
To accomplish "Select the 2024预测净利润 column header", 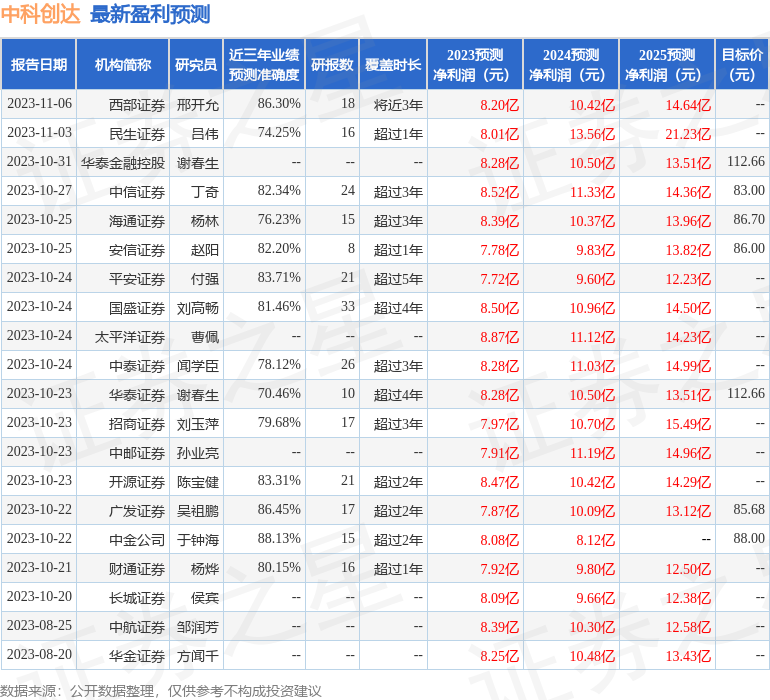I will tap(571, 64).
